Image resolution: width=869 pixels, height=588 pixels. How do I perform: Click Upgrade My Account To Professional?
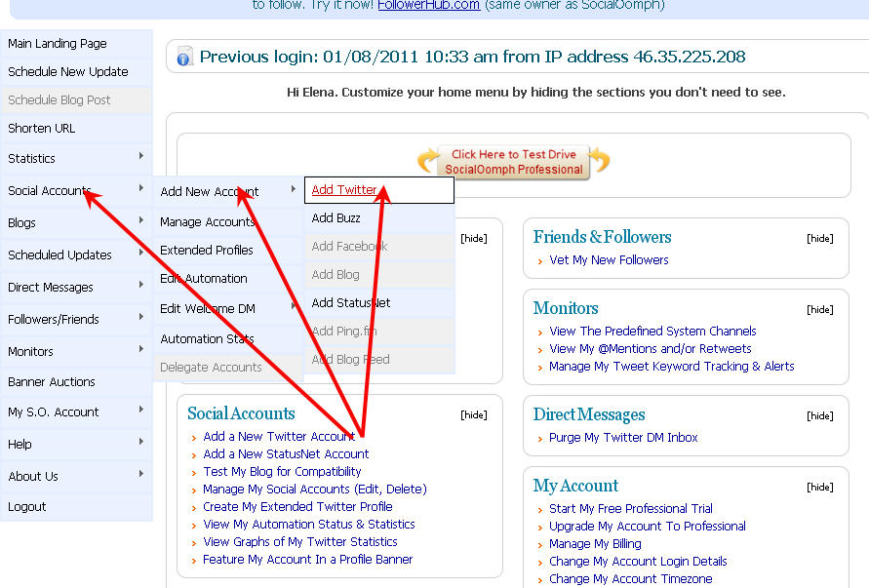point(648,526)
